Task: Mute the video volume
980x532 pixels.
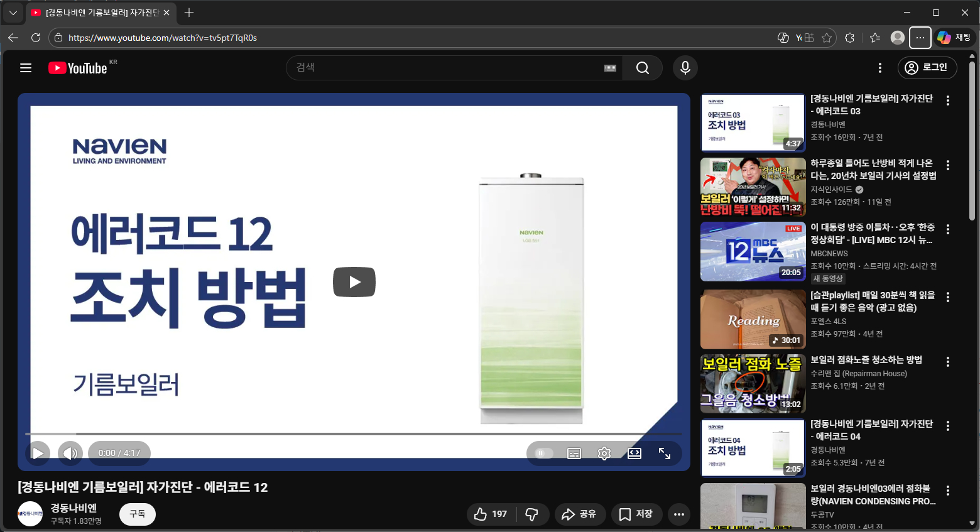Action: pyautogui.click(x=70, y=453)
